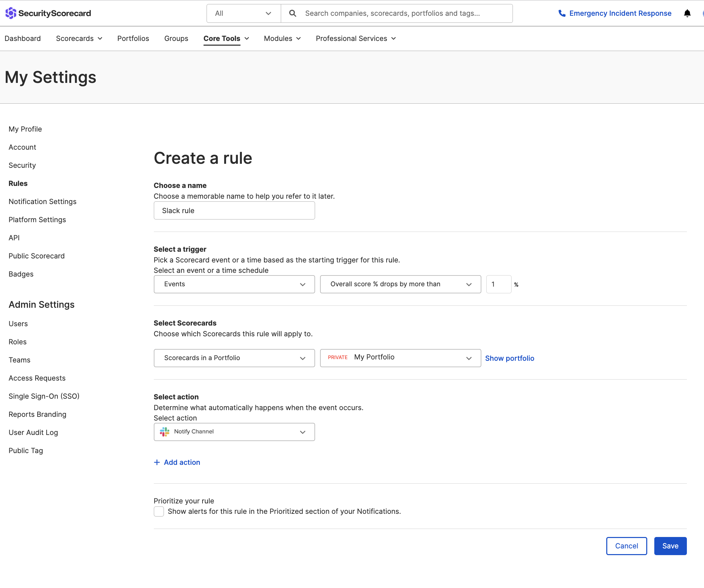Select the percentage value input
The width and height of the screenshot is (704, 588).
pos(498,284)
